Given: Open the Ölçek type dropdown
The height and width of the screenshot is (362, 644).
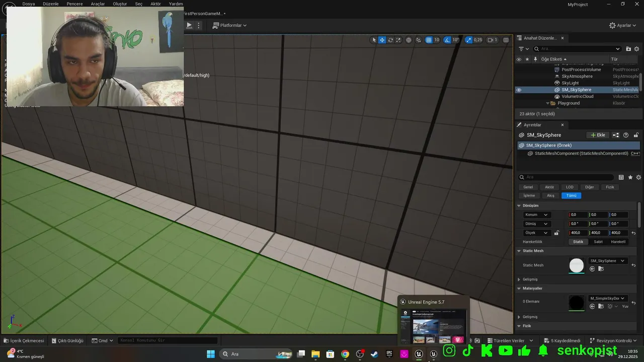Looking at the screenshot, I should pyautogui.click(x=536, y=233).
